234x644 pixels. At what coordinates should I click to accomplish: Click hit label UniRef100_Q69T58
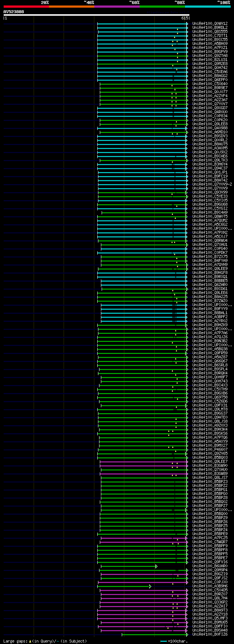pyautogui.click(x=210, y=397)
